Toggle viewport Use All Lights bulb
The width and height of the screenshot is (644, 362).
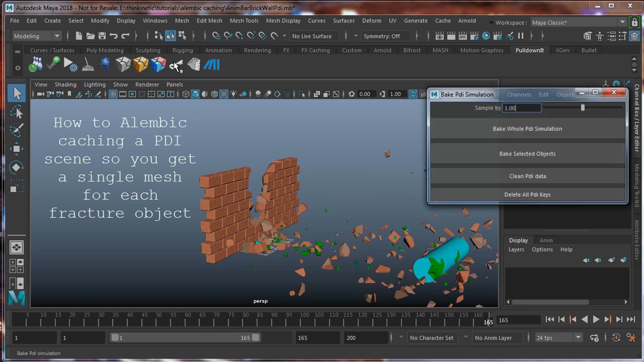click(x=233, y=94)
